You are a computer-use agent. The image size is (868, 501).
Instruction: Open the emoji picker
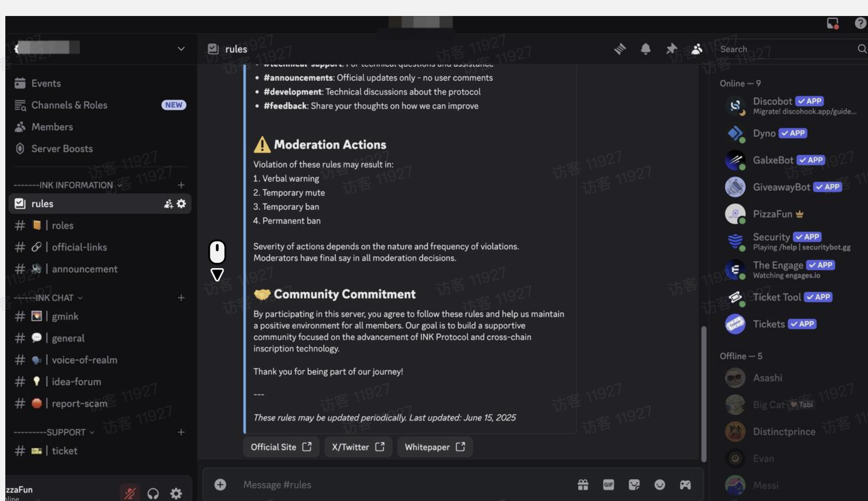[x=660, y=485]
